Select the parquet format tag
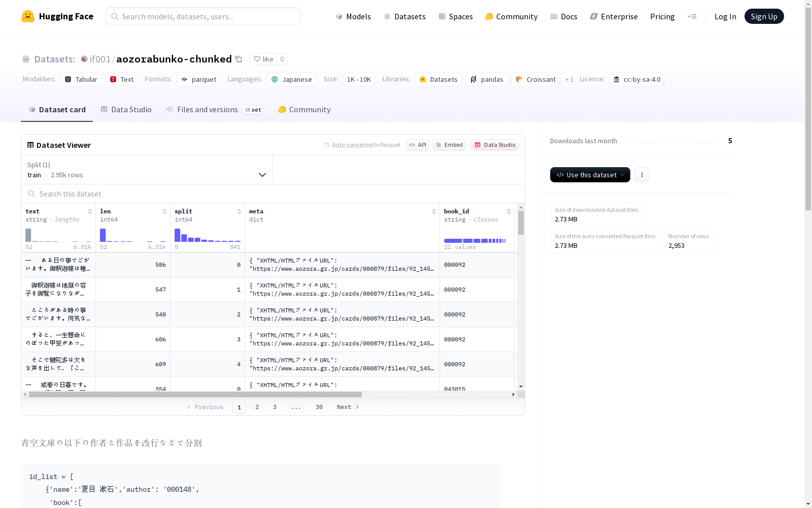 click(198, 79)
